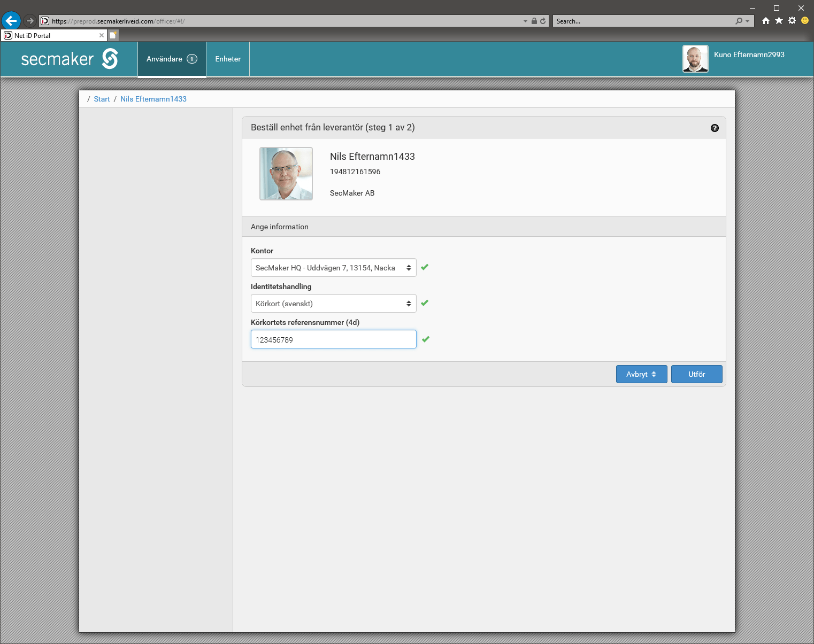Click the Utför button
The width and height of the screenshot is (814, 644).
tap(696, 374)
